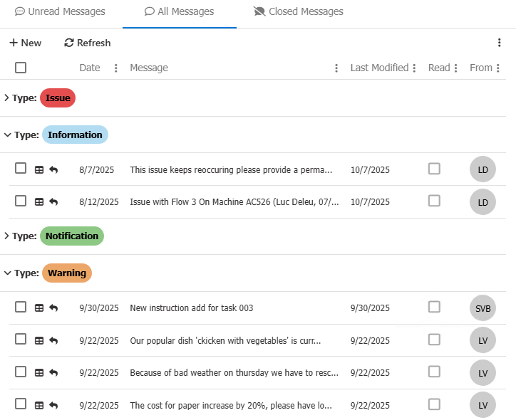Open Date column options menu
The height and width of the screenshot is (420, 516).
116,68
